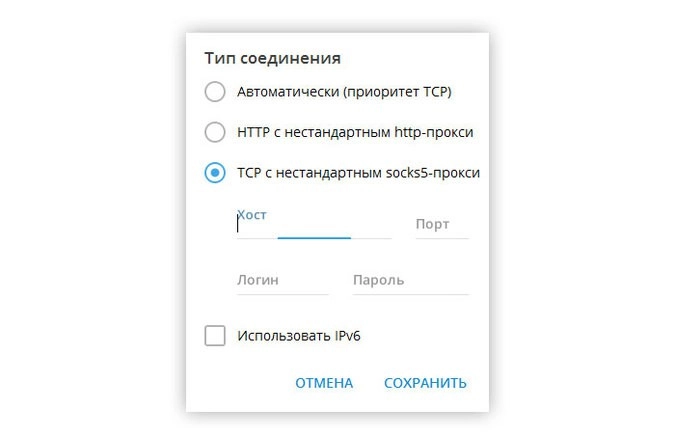675x436 pixels.
Task: Click into the Порт input field
Action: (x=441, y=225)
